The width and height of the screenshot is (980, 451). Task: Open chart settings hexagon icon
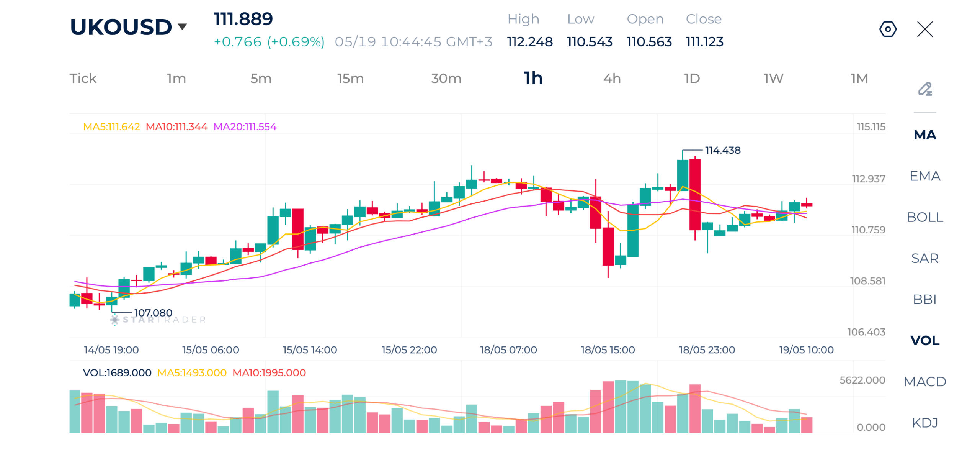[887, 29]
